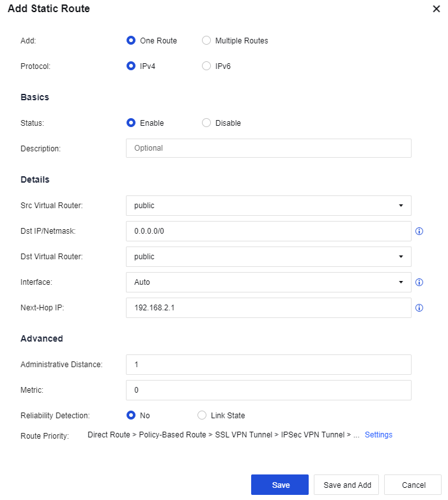The image size is (448, 500).
Task: Select the Multiple Routes radio option
Action: point(206,41)
